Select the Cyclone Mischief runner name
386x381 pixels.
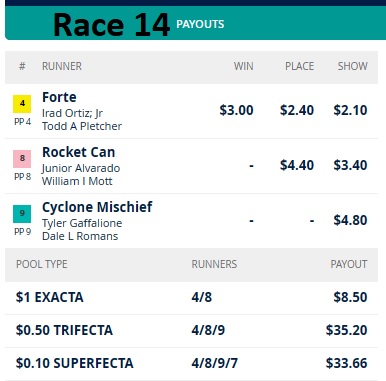point(97,207)
